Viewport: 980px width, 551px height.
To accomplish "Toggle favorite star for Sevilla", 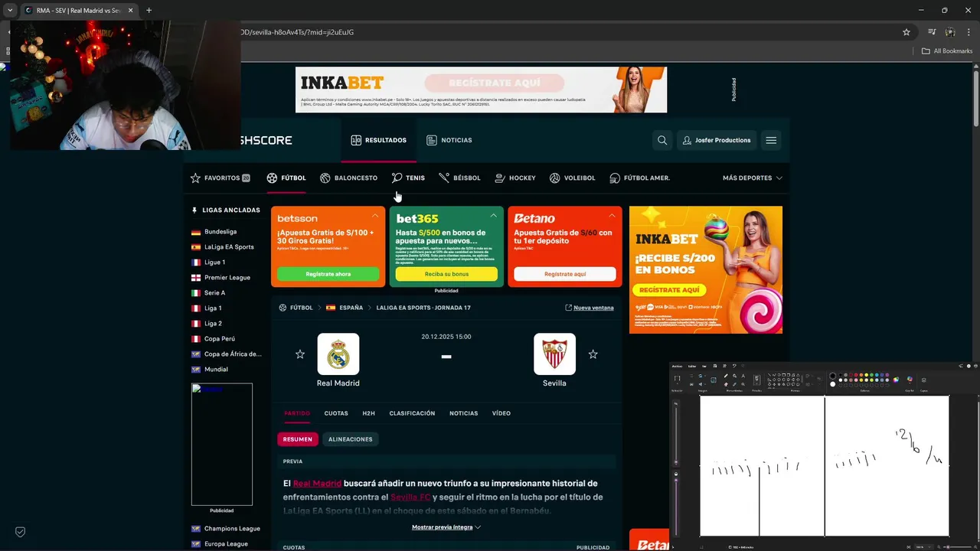I will pyautogui.click(x=593, y=354).
